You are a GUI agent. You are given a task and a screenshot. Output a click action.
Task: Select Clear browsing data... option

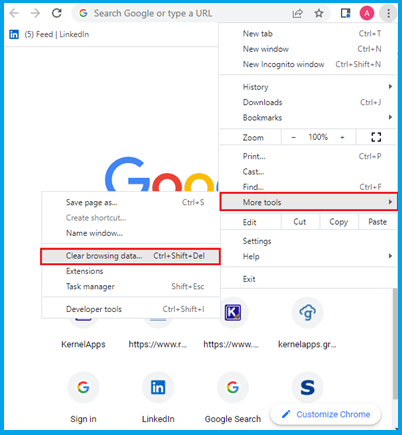click(130, 256)
